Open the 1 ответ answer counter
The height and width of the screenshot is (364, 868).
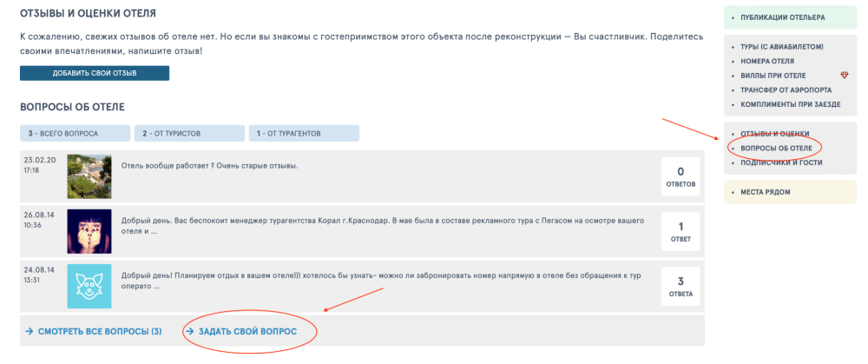(x=681, y=231)
